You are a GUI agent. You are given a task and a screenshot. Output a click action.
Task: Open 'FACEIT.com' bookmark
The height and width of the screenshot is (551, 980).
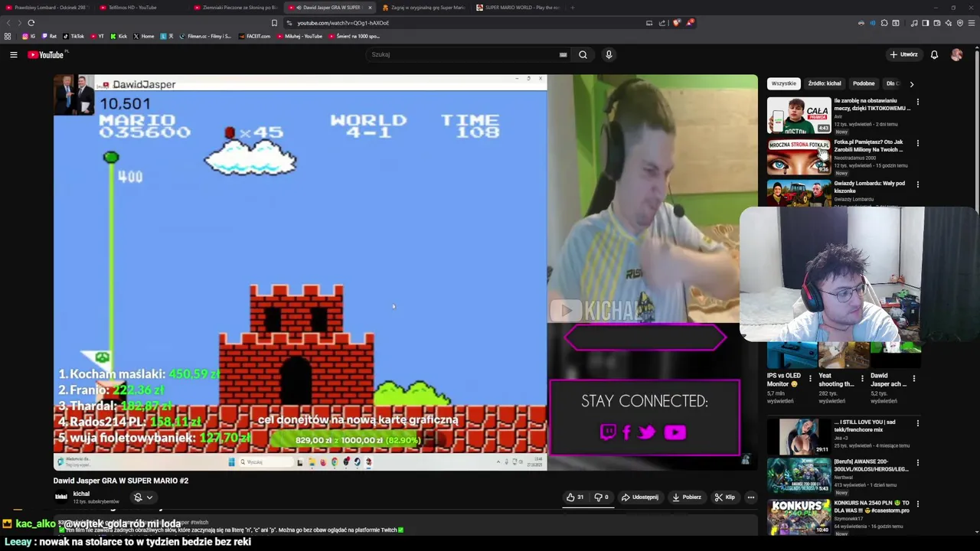click(254, 36)
